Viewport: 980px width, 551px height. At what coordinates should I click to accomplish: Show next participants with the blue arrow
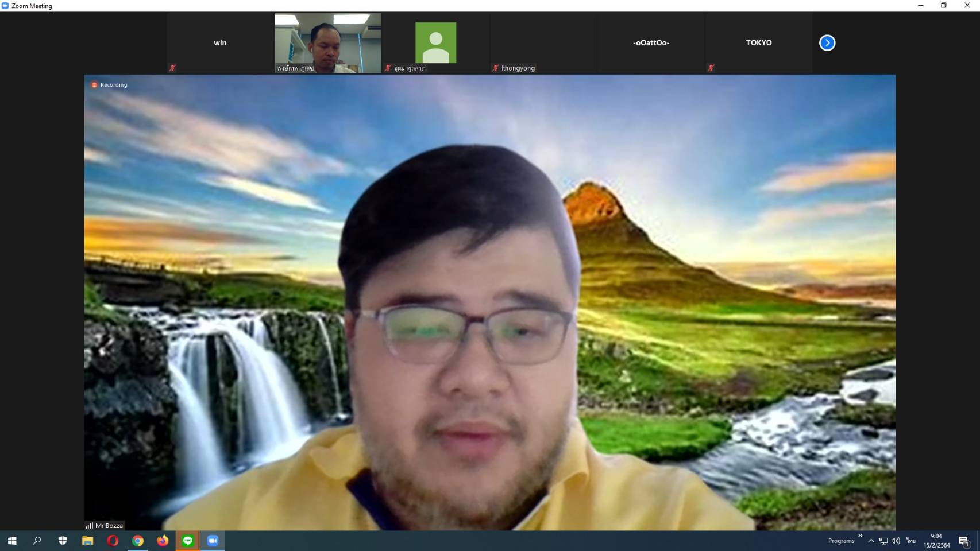pos(827,43)
